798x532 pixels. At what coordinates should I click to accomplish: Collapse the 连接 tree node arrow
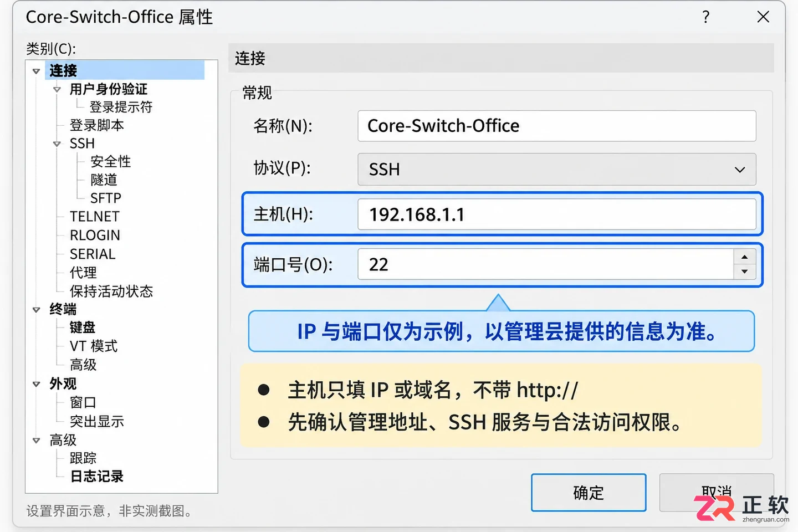36,71
